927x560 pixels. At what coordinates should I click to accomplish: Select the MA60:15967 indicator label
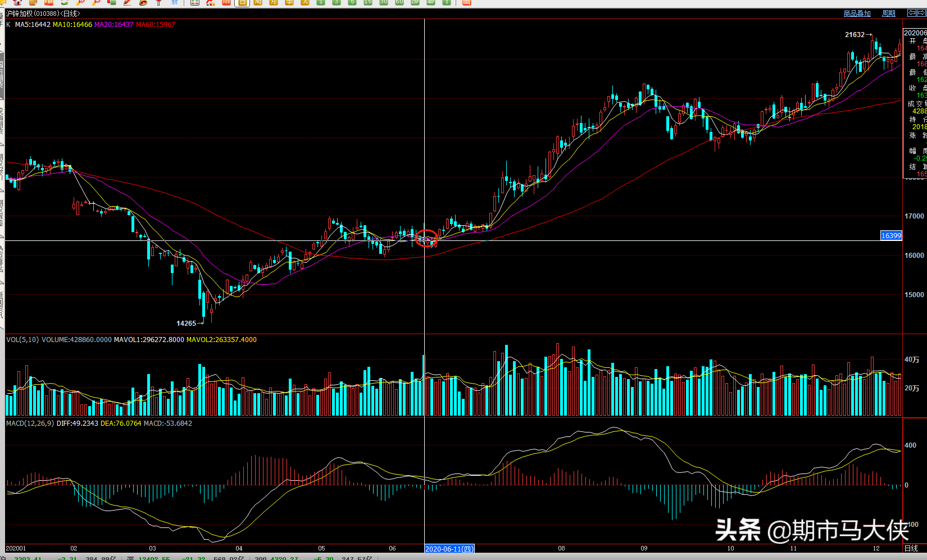[156, 25]
